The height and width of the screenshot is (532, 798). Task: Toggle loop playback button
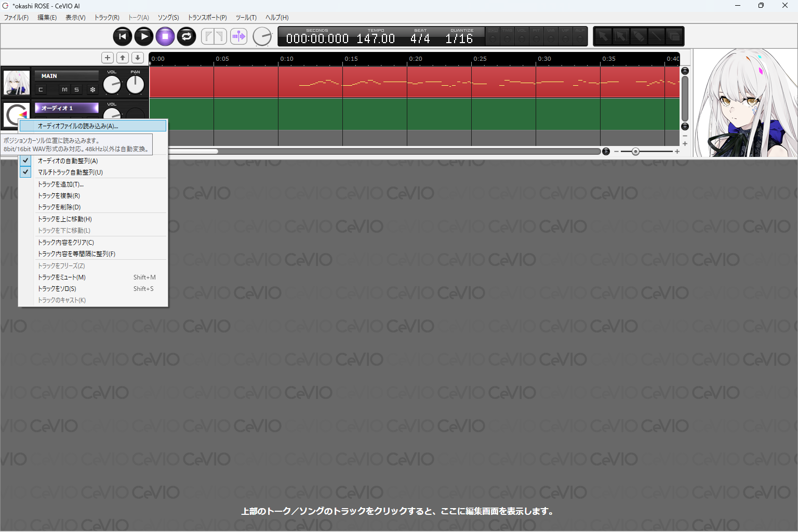[x=187, y=36]
